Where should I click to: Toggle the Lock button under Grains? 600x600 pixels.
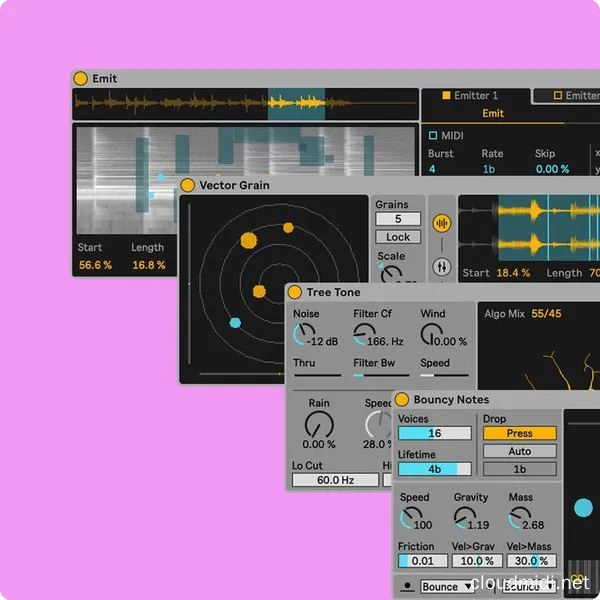[398, 237]
